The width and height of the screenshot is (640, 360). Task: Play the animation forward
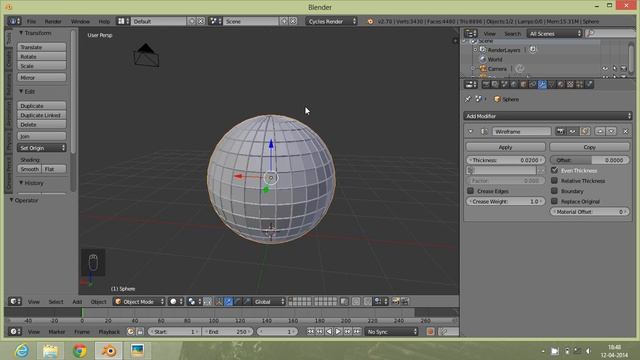point(338,332)
